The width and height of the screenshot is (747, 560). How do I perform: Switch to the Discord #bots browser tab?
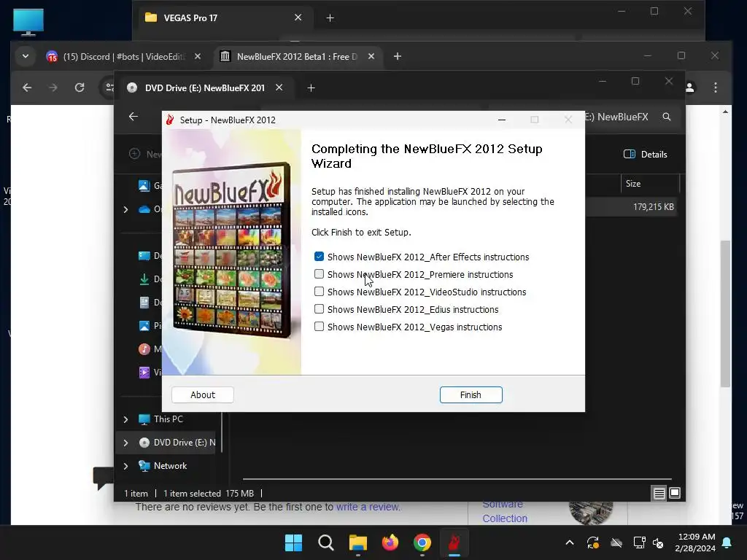[x=124, y=57]
